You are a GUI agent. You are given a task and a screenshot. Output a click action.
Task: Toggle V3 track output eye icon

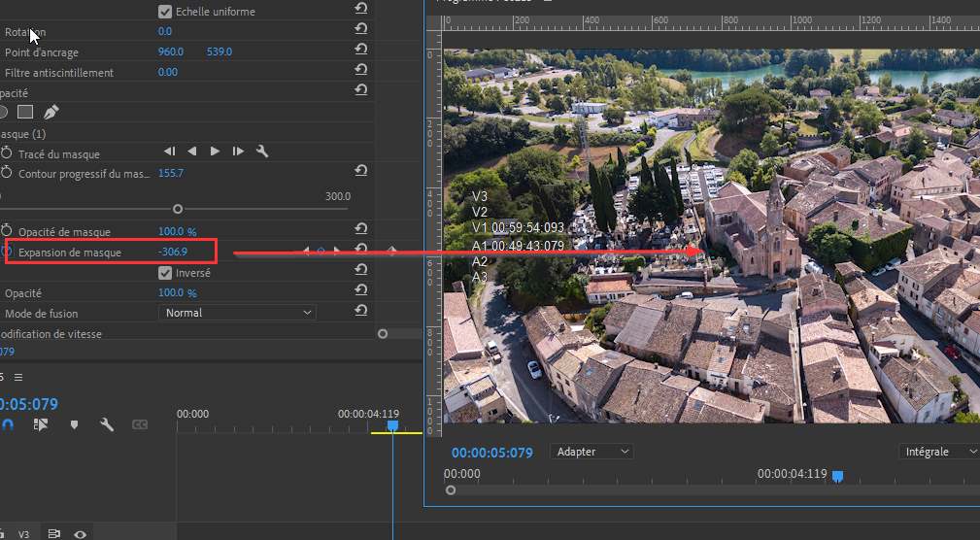point(80,534)
